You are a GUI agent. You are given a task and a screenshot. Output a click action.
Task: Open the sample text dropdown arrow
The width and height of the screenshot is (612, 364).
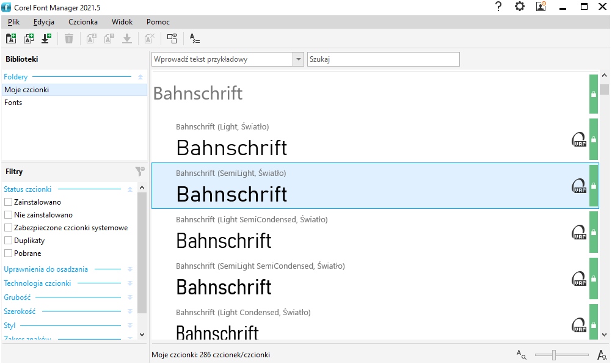tap(299, 59)
